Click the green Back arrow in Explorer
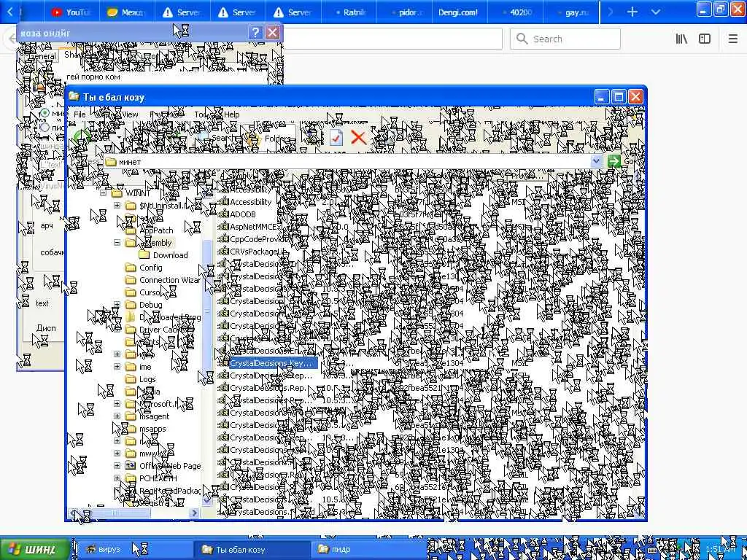This screenshot has height=560, width=747. click(x=82, y=138)
